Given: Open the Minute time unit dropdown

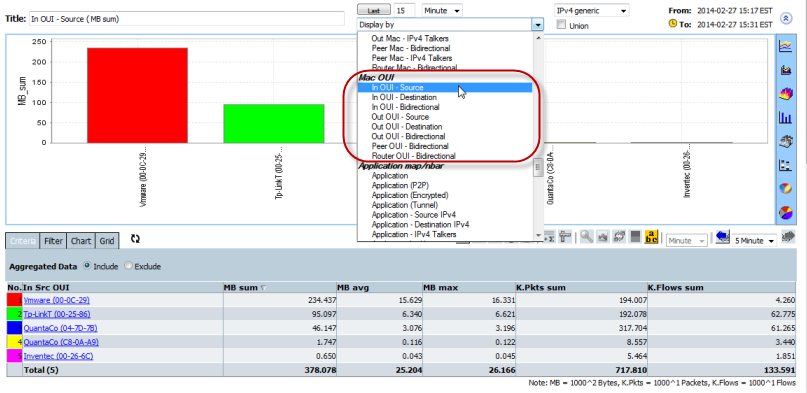Looking at the screenshot, I should [442, 10].
